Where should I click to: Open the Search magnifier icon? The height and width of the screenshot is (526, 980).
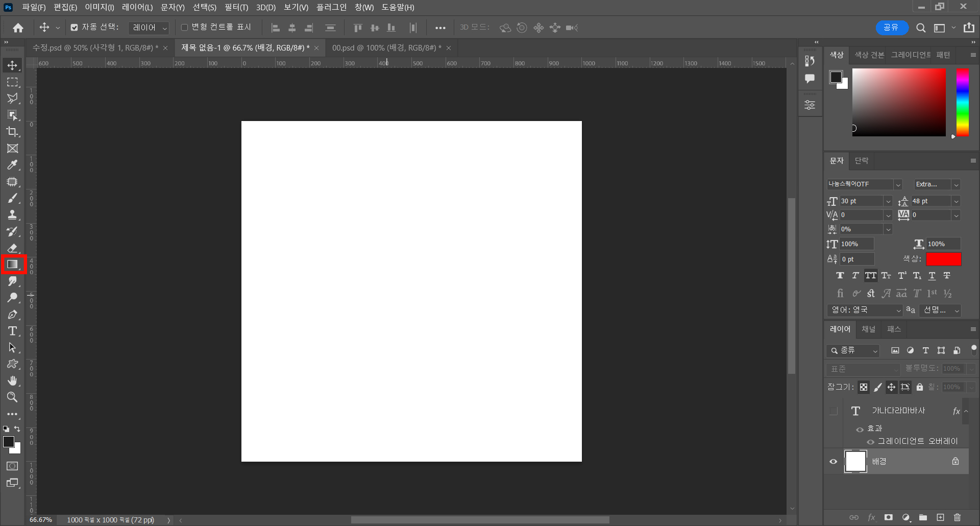[x=921, y=28]
